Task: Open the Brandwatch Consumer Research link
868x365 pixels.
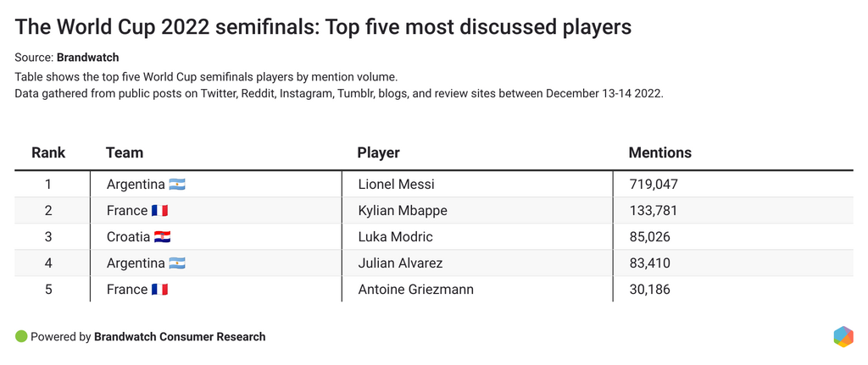Action: 180,337
